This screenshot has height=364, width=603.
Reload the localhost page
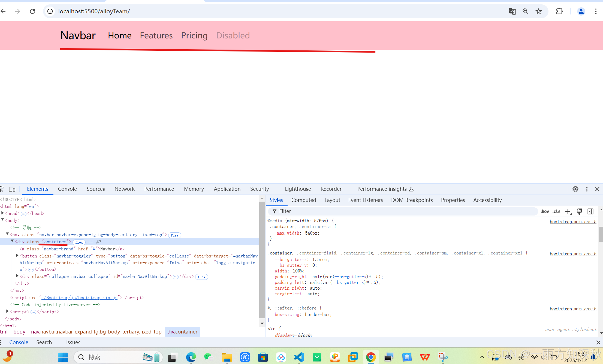32,11
